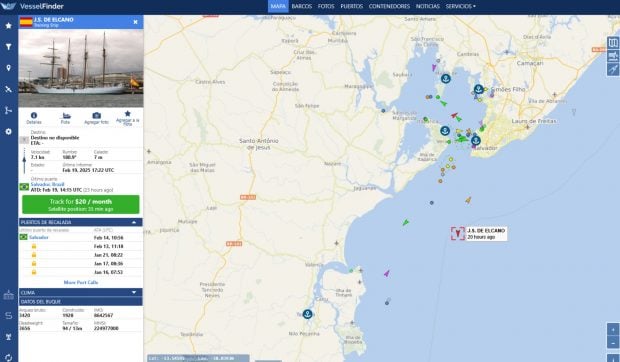Open the settings gear in sidebar
Image resolution: width=620 pixels, height=362 pixels.
[x=8, y=132]
